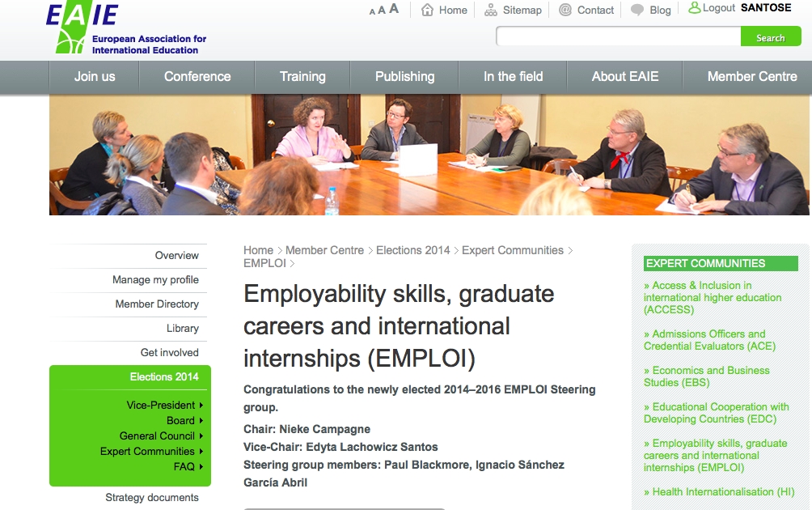The height and width of the screenshot is (510, 812).
Task: Click inside the search text field
Action: click(x=618, y=37)
